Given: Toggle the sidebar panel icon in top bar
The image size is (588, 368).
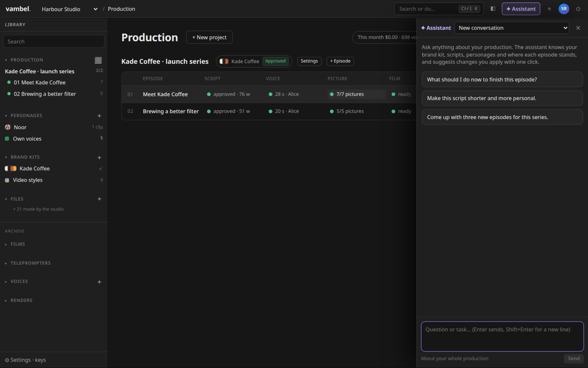Looking at the screenshot, I should point(493,9).
